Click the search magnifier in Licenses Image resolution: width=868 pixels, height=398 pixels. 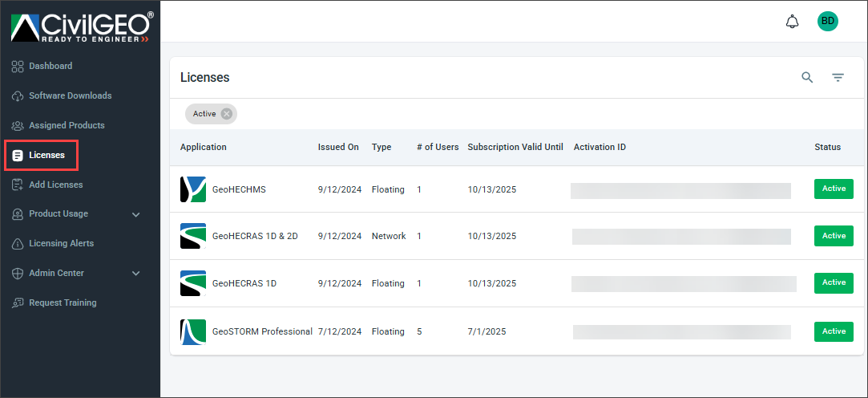tap(808, 78)
